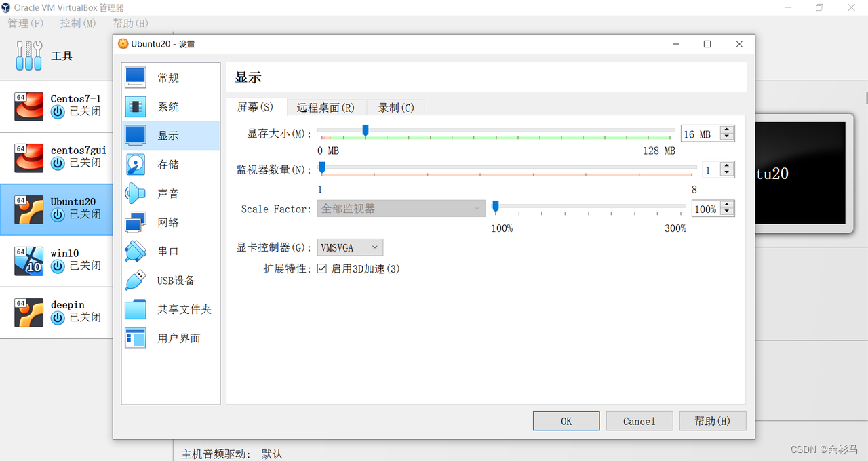Increase 监视器数量 with the up stepper arrow
The image size is (868, 461).
pyautogui.click(x=727, y=166)
